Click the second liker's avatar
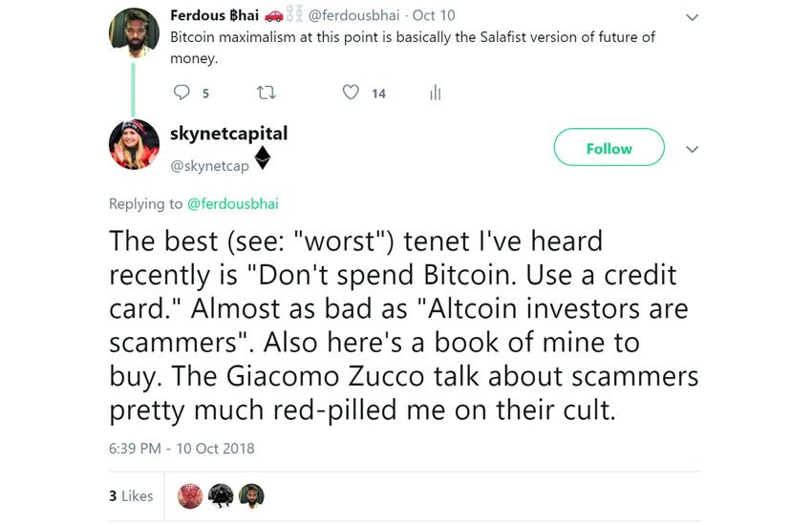 (x=221, y=495)
